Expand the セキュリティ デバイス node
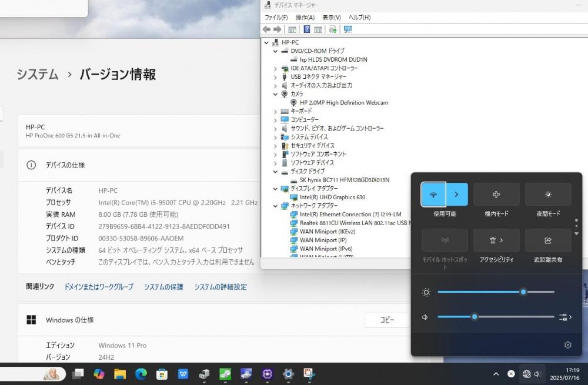Image resolution: width=588 pixels, height=385 pixels. pyautogui.click(x=275, y=146)
